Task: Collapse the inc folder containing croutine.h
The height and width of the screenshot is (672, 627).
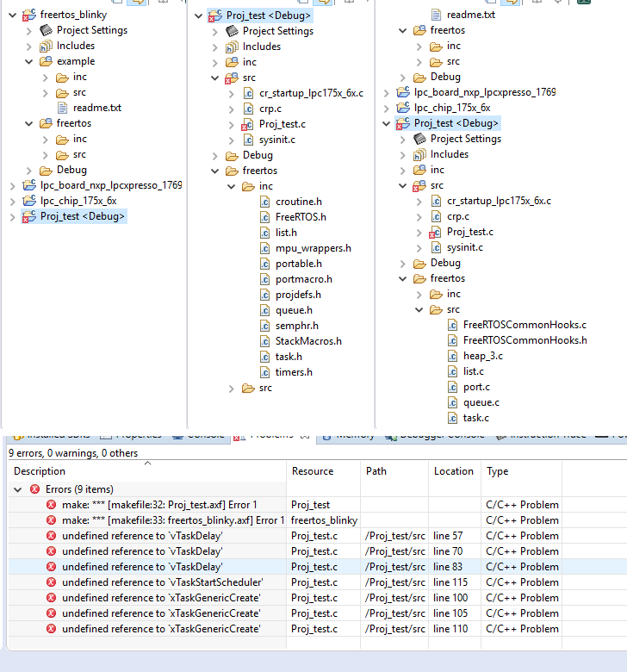Action: tap(232, 186)
